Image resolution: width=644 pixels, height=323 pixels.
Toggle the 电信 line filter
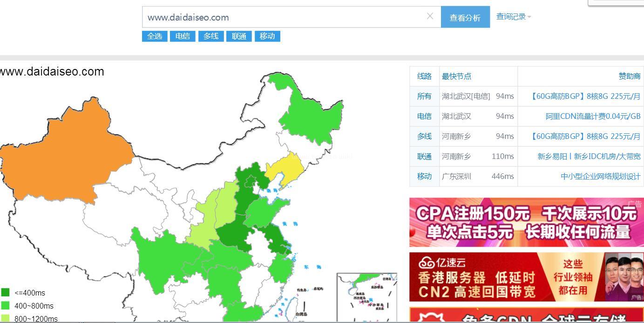[183, 36]
